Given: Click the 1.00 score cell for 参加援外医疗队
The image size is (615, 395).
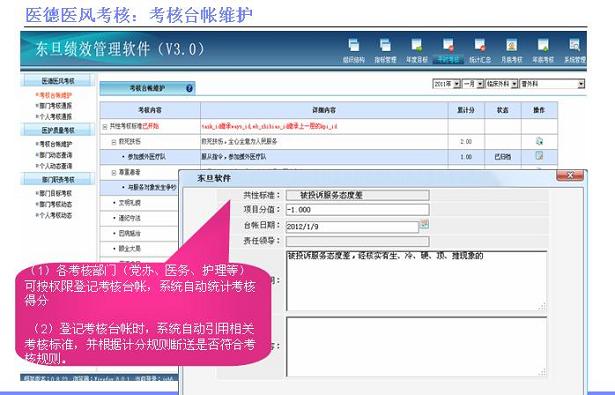Looking at the screenshot, I should pyautogui.click(x=466, y=157).
